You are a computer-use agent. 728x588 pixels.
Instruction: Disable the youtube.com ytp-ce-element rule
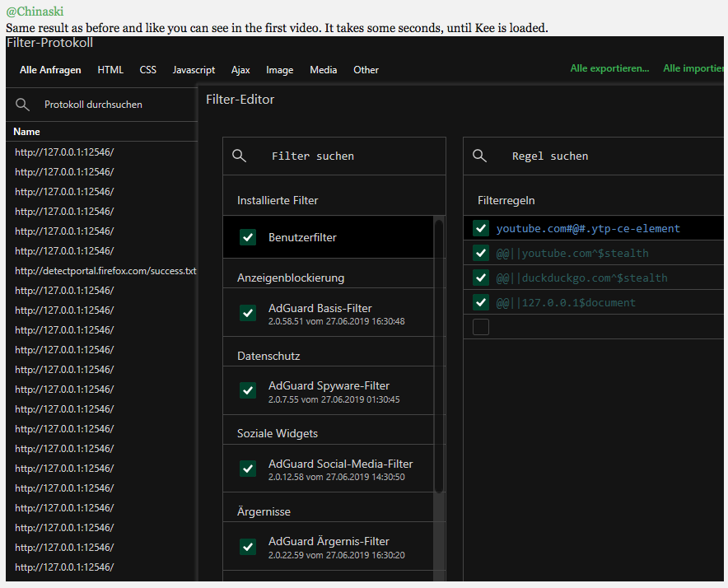pos(481,228)
